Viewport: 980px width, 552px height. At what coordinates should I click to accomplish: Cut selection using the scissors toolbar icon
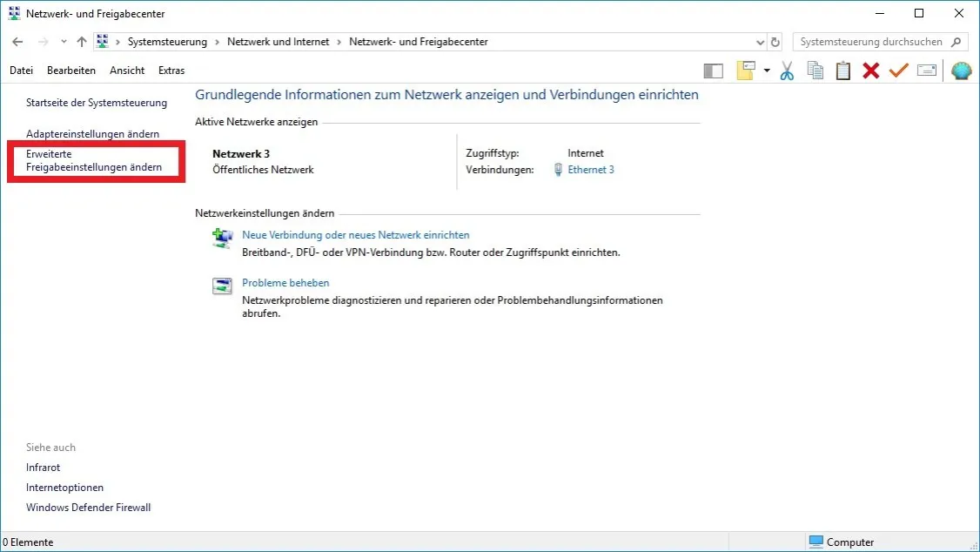pyautogui.click(x=786, y=71)
